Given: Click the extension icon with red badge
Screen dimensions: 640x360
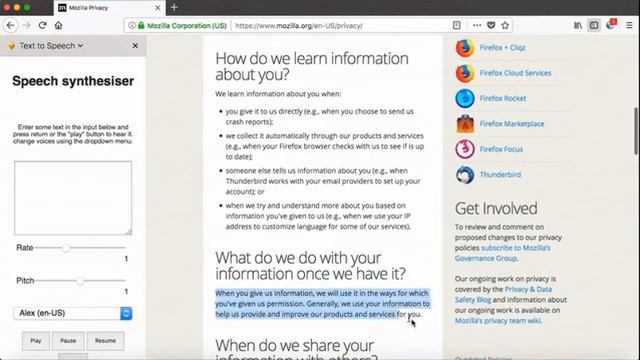Looking at the screenshot, I should point(611,24).
